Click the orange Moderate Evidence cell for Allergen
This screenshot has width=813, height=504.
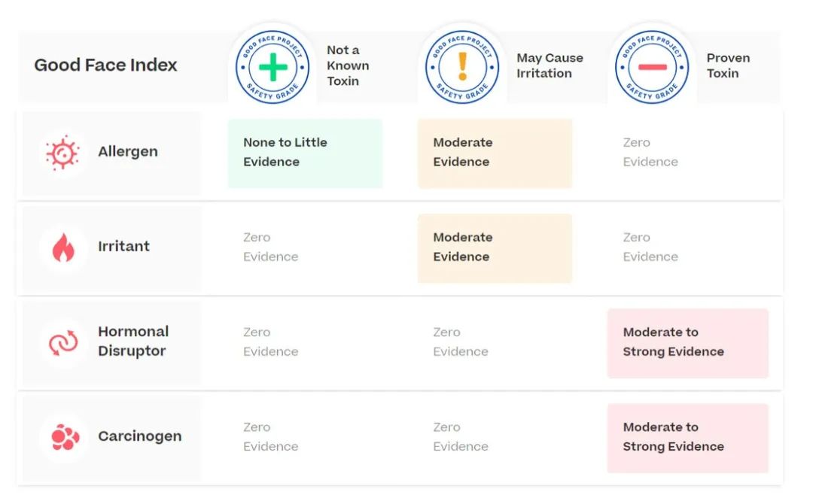pyautogui.click(x=495, y=153)
